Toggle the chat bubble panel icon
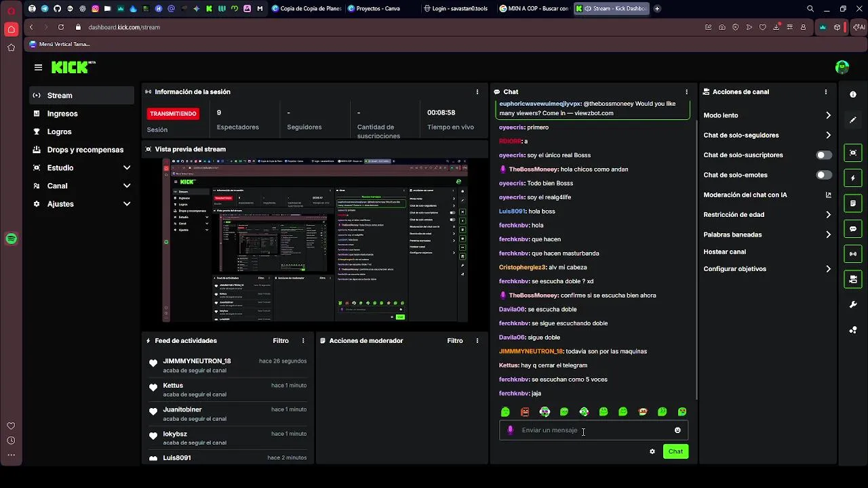This screenshot has width=868, height=488. tap(853, 229)
